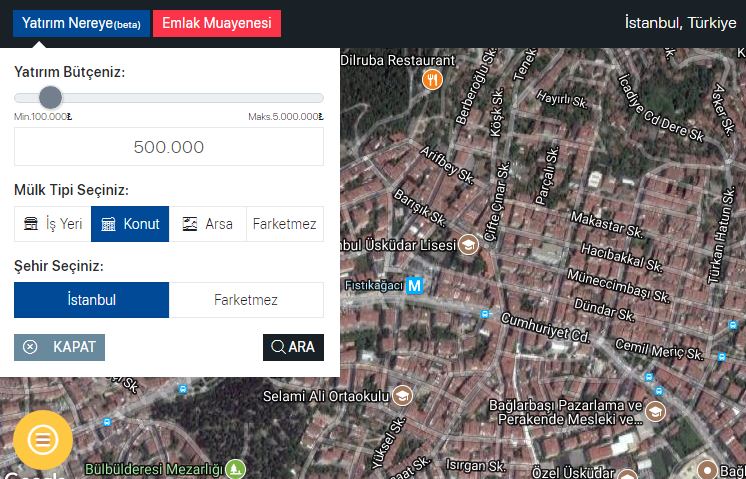Viewport: 746px width, 479px height.
Task: Click the Dilruba Restaurant label
Action: 398,60
